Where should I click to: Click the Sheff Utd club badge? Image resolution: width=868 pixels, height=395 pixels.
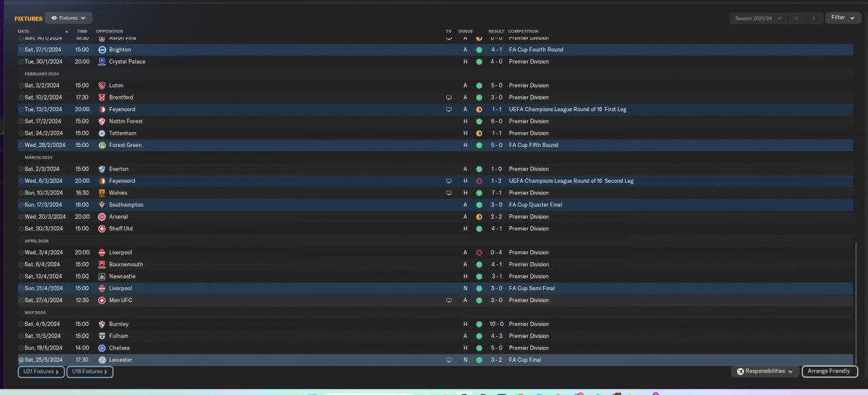click(x=102, y=228)
